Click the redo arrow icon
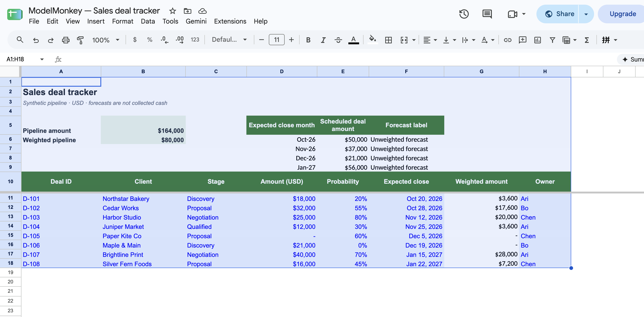Image resolution: width=644 pixels, height=317 pixels. [51, 40]
